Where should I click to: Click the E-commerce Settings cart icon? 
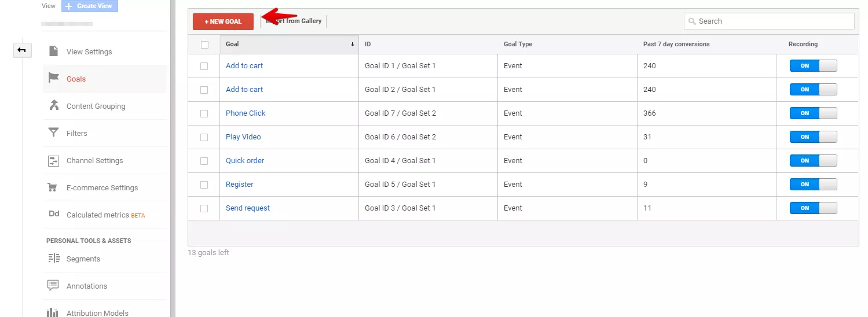(x=53, y=187)
